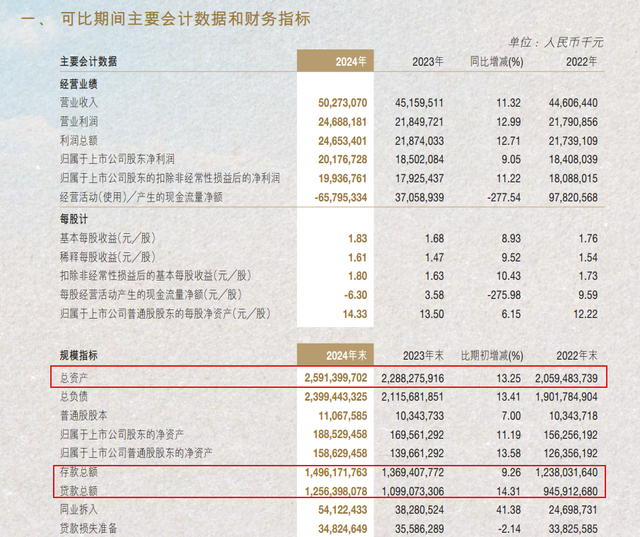This screenshot has width=640, height=537.
Task: Click the 营业收入 value 50,273,070
Action: 342,102
